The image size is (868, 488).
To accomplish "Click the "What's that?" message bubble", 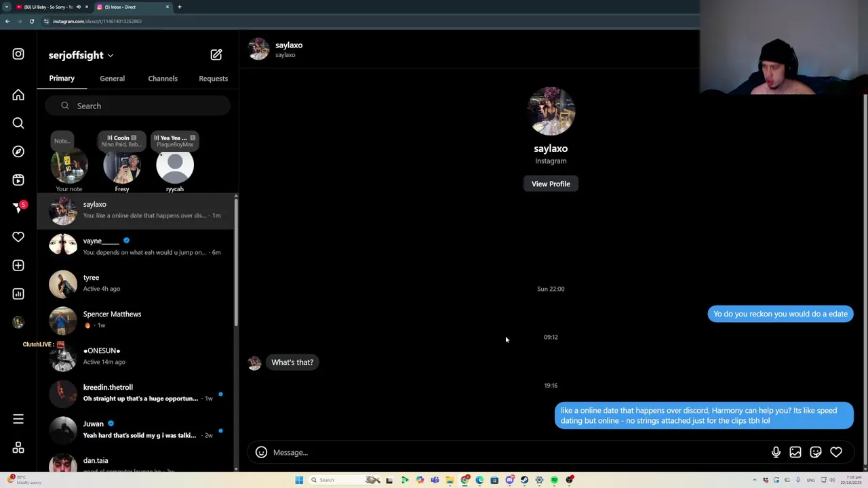I will click(x=292, y=362).
